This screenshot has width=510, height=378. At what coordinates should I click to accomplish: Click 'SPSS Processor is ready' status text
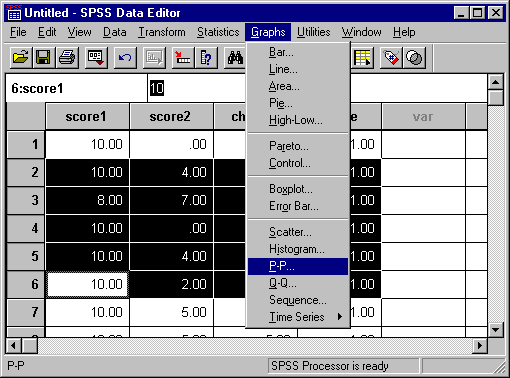pyautogui.click(x=330, y=366)
